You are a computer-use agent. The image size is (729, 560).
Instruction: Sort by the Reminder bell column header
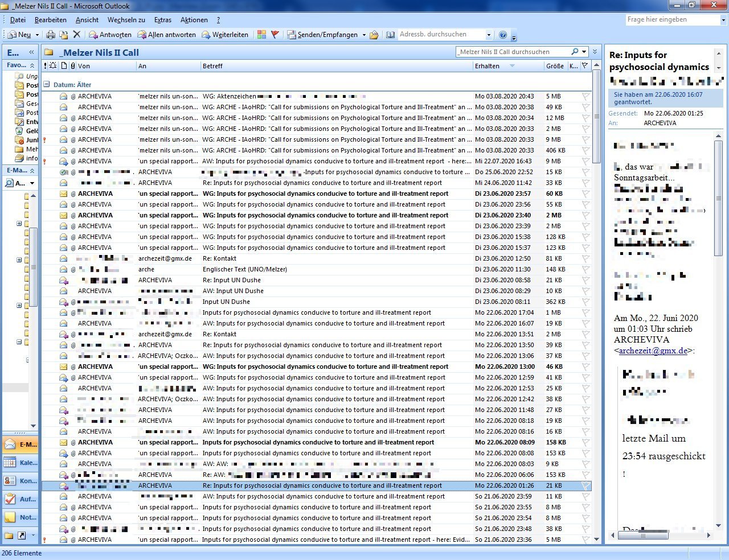pos(53,66)
